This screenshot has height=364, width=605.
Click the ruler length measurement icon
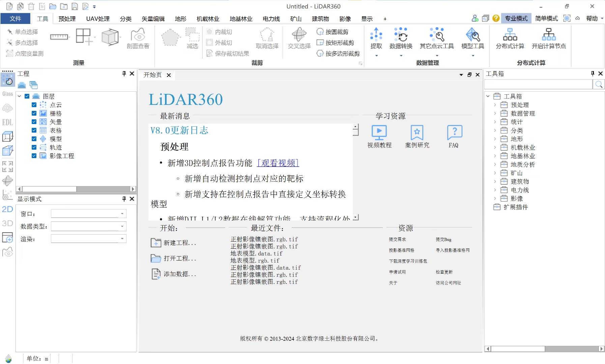click(59, 37)
